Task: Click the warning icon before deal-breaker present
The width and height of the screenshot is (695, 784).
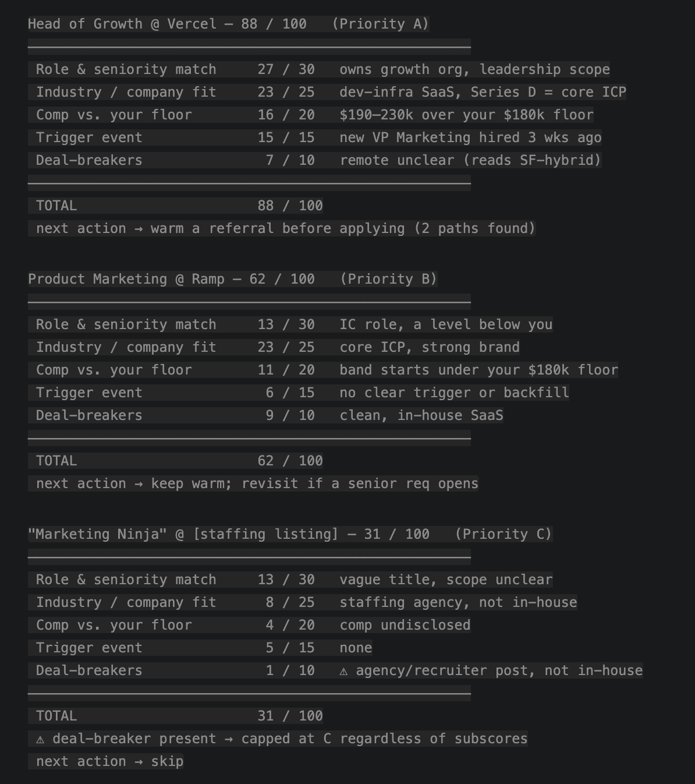Action: tap(40, 739)
